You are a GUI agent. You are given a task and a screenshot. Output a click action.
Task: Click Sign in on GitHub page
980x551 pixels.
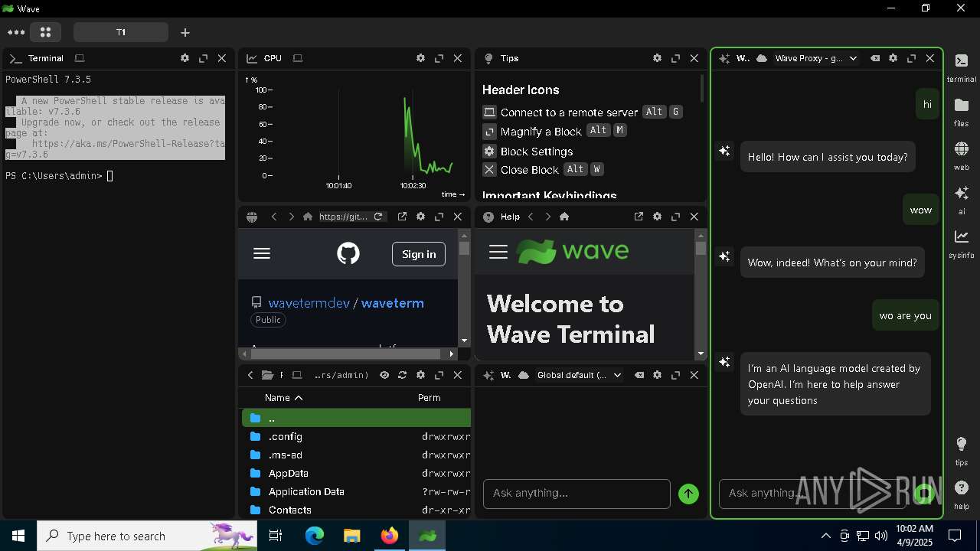[x=419, y=254]
